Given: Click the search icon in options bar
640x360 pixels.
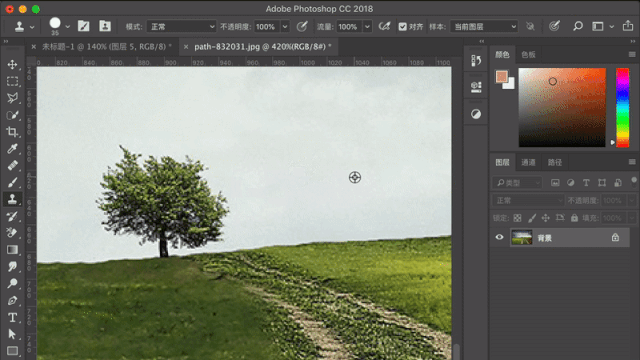Looking at the screenshot, I should 578,27.
